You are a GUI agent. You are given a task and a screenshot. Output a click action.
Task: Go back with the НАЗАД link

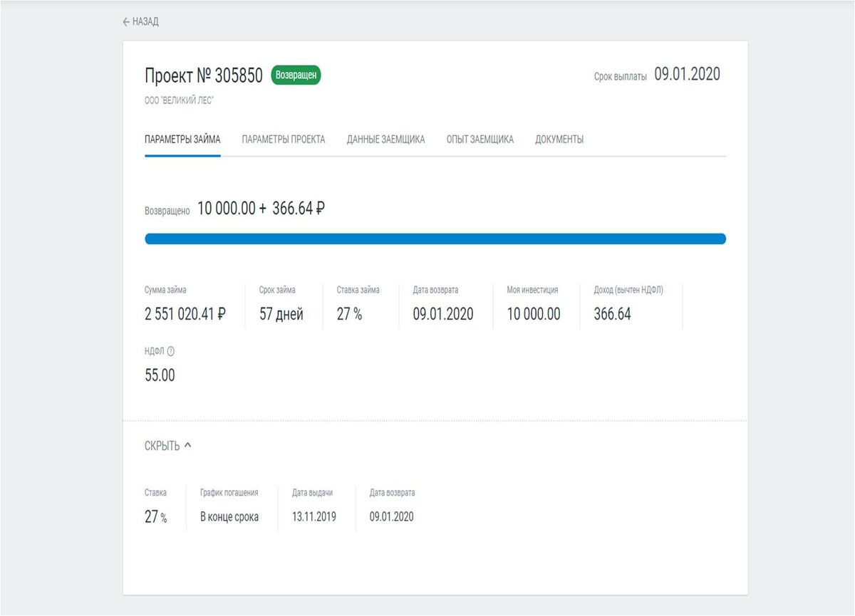click(x=140, y=22)
